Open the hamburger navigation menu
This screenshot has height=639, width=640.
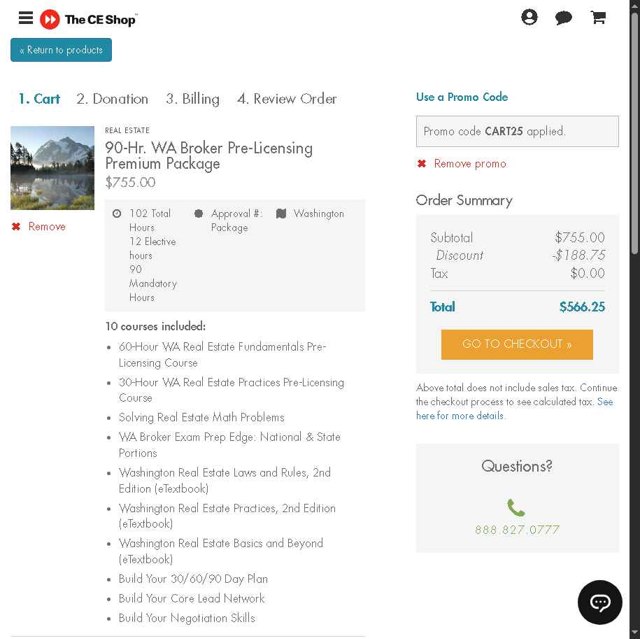pyautogui.click(x=26, y=18)
